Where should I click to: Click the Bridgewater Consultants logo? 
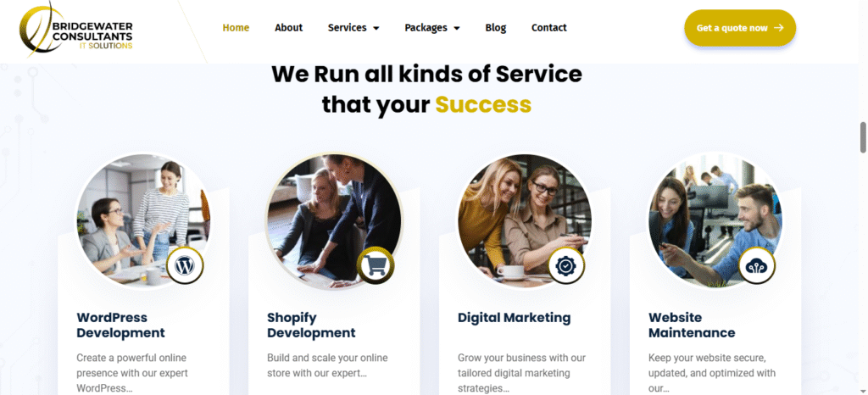tap(75, 30)
